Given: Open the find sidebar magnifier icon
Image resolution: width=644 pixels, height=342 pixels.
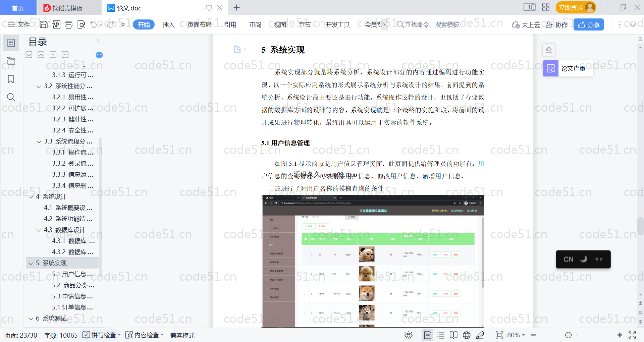Looking at the screenshot, I should tap(11, 97).
